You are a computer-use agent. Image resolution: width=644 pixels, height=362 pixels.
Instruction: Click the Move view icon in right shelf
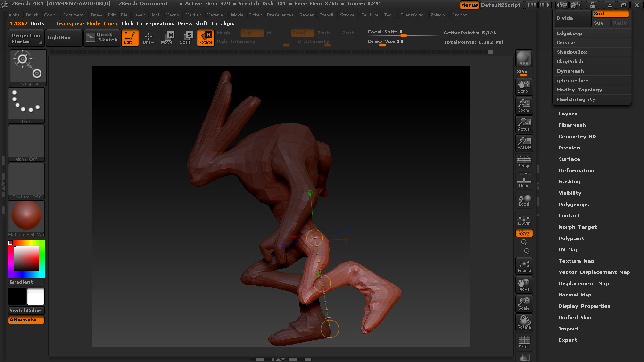point(524,285)
